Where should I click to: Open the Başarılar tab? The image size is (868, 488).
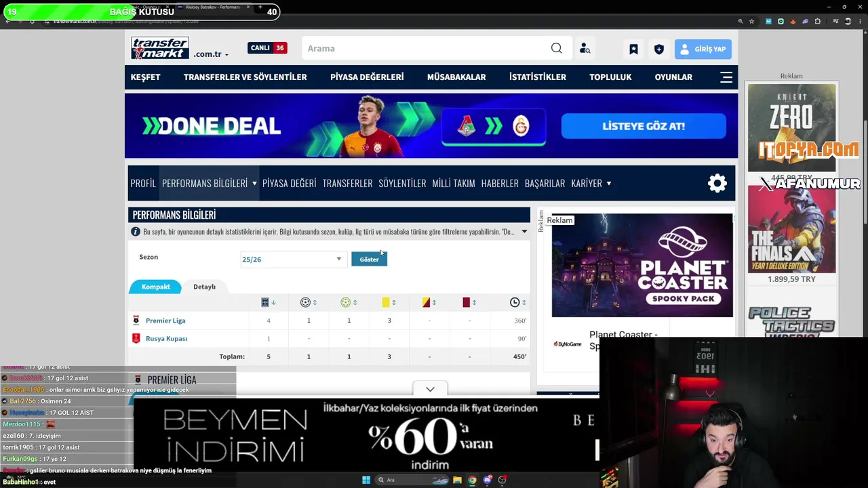coord(545,183)
